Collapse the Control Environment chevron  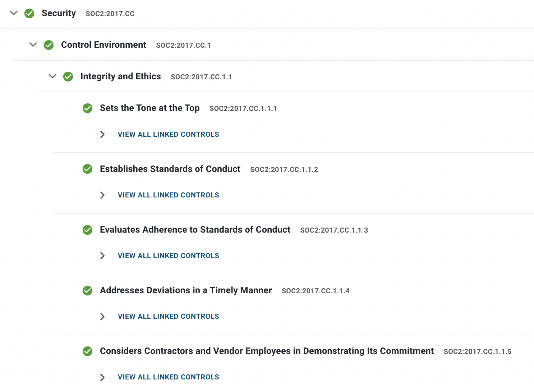[33, 45]
